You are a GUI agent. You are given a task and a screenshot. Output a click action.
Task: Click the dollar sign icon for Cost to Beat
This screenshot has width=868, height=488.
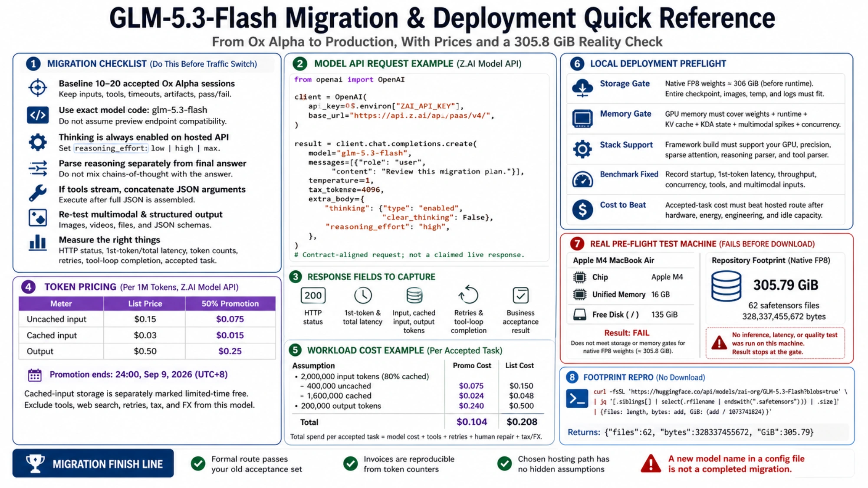coord(582,210)
